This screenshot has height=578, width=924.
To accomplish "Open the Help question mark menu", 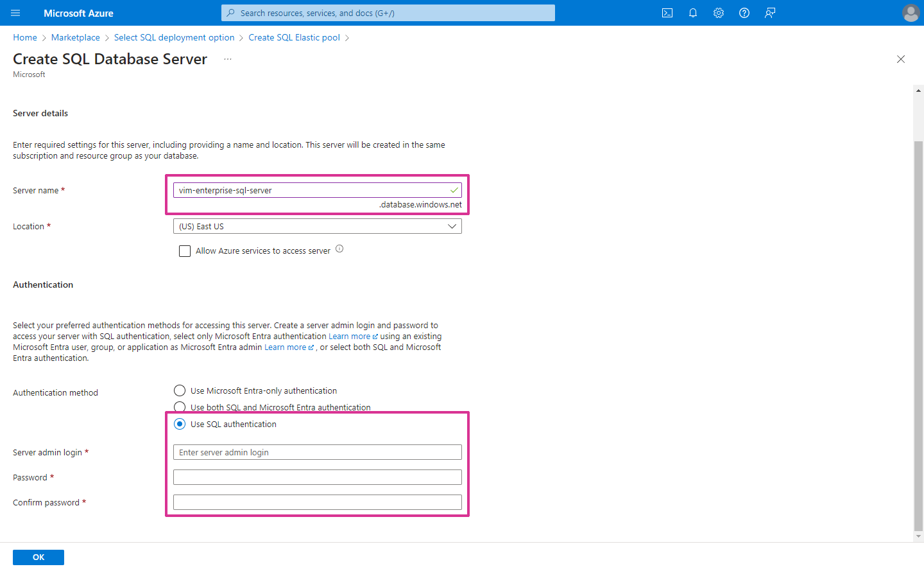I will pos(744,13).
